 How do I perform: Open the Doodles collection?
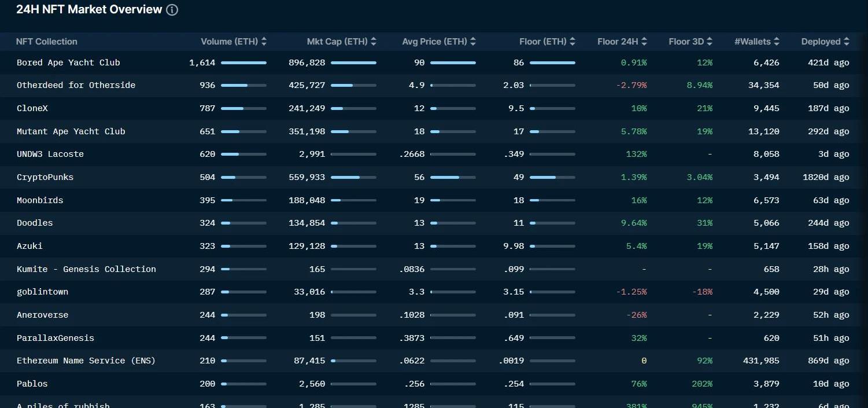[x=35, y=223]
